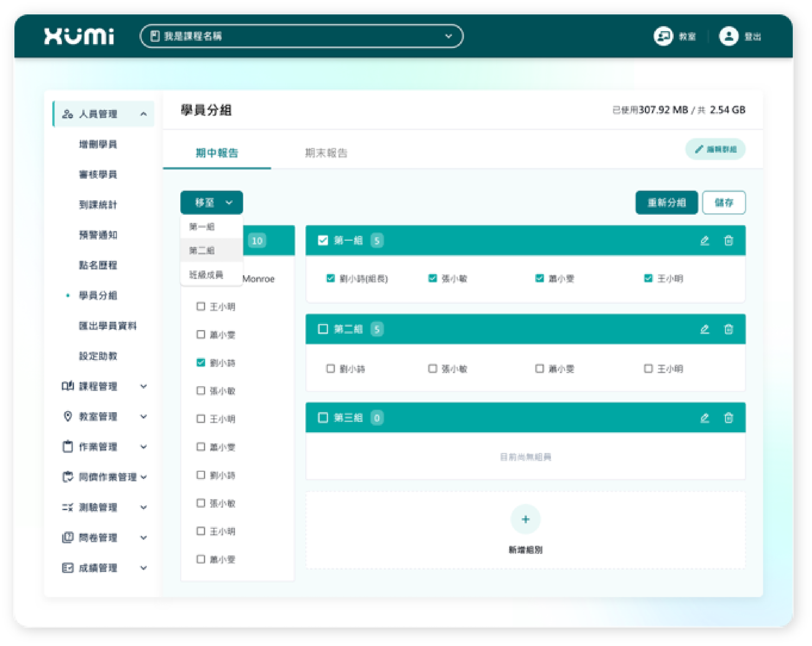Click the 登出 user account icon
Viewport: 812px width, 646px height.
728,36
